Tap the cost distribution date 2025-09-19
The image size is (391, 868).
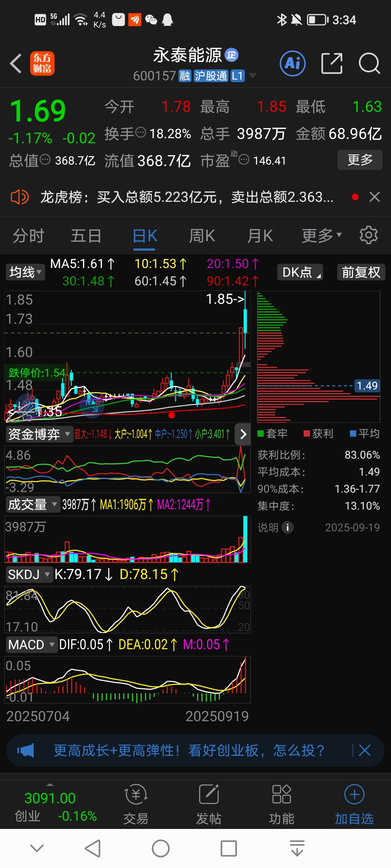352,527
